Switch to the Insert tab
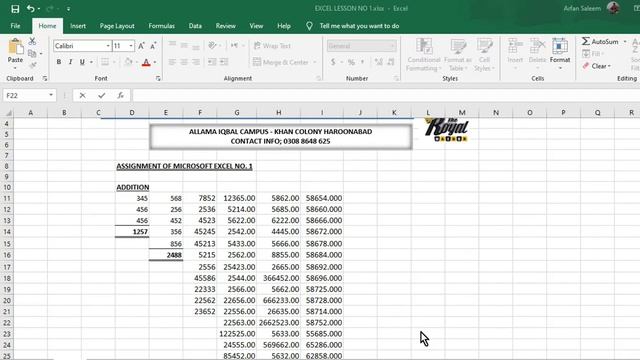Image resolution: width=640 pixels, height=360 pixels. (78, 26)
